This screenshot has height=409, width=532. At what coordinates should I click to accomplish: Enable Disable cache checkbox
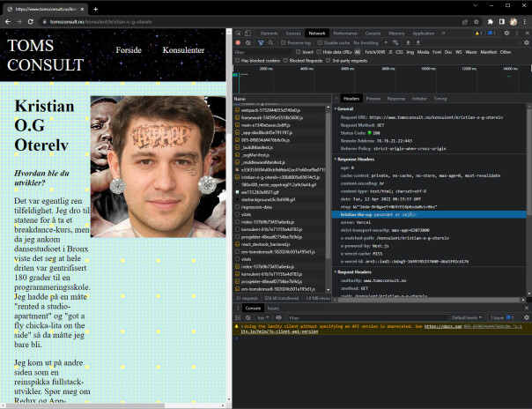(320, 43)
